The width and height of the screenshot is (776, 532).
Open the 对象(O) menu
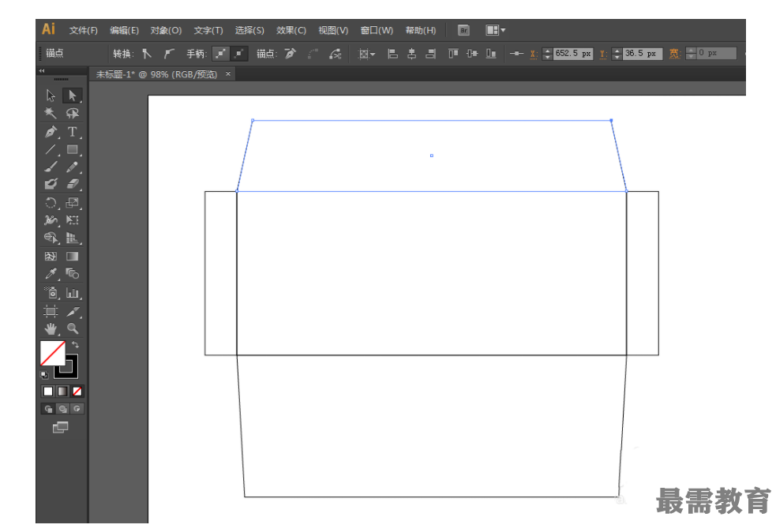(x=166, y=31)
